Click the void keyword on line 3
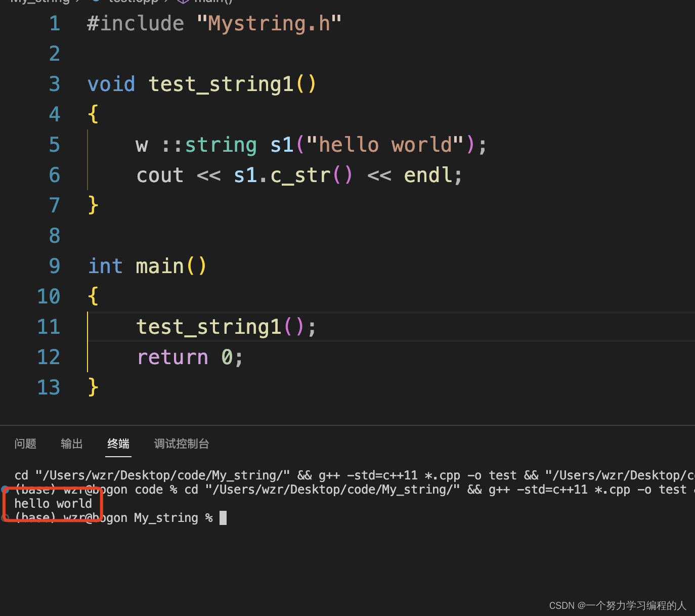 click(x=111, y=84)
